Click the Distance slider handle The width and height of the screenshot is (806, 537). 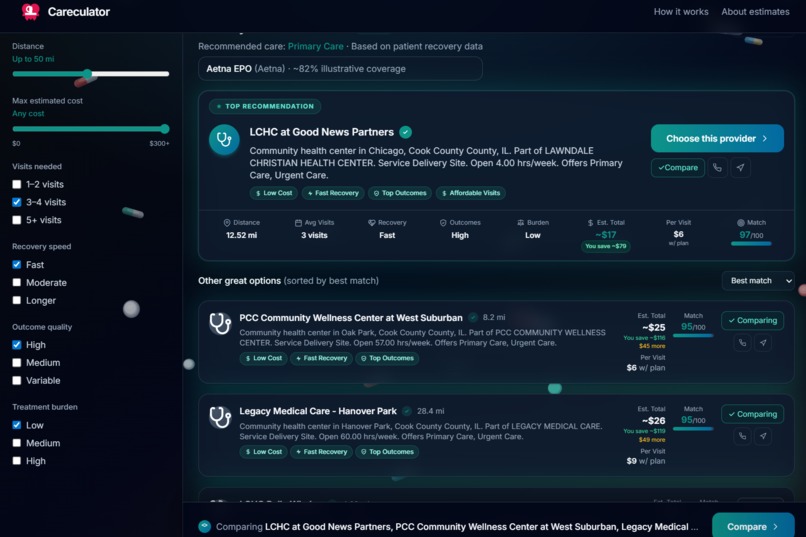pos(87,74)
